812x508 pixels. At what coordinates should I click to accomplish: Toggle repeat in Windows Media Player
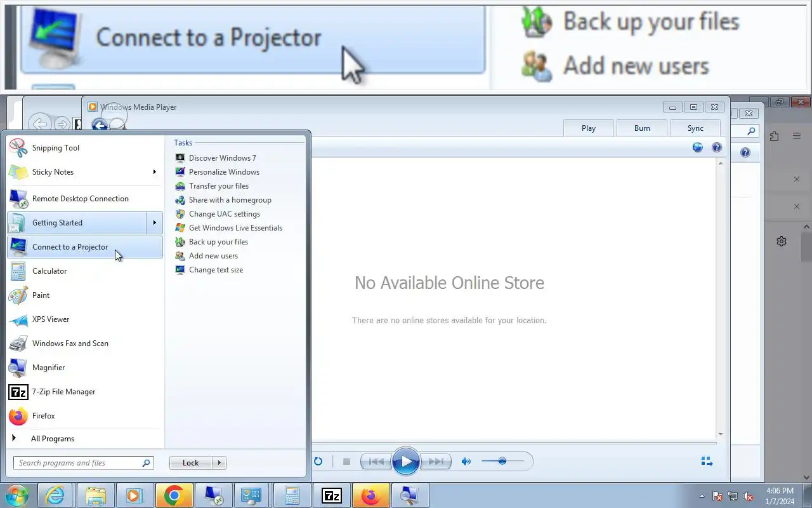click(x=318, y=461)
